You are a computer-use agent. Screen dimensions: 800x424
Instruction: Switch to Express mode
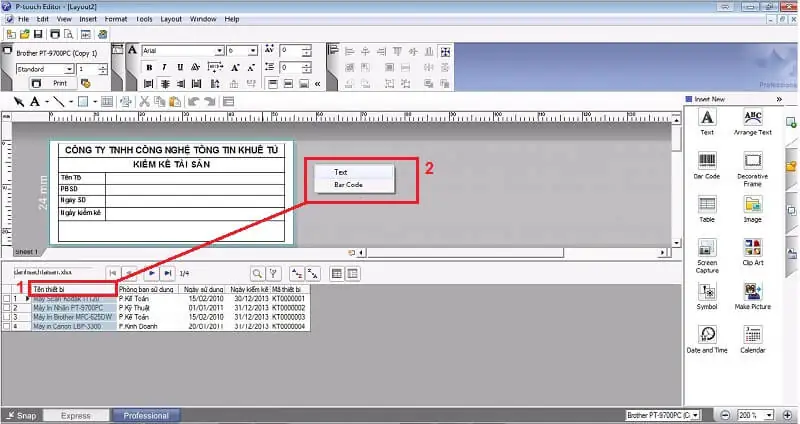76,415
